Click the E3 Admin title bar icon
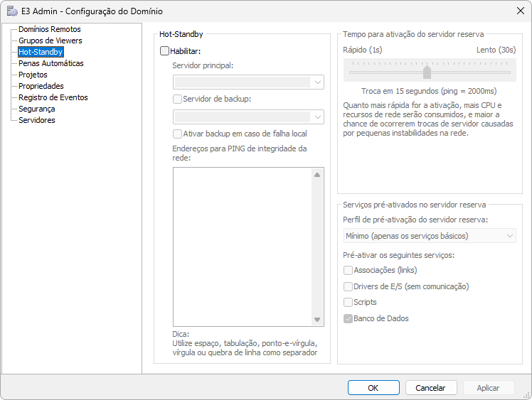Image resolution: width=532 pixels, height=400 pixels. pyautogui.click(x=12, y=11)
